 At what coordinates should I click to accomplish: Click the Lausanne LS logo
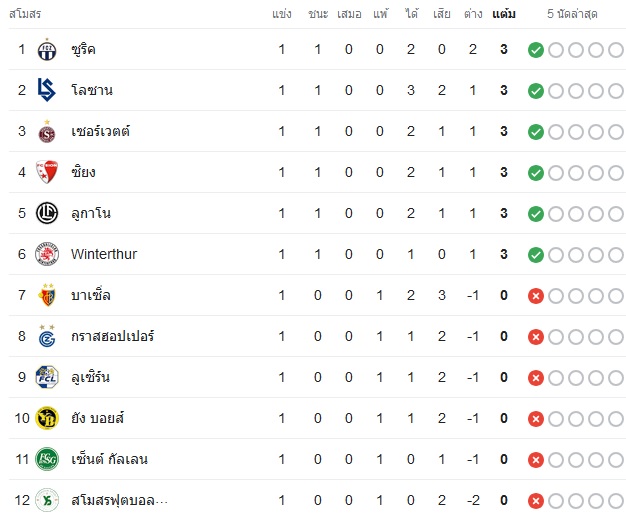tap(47, 90)
